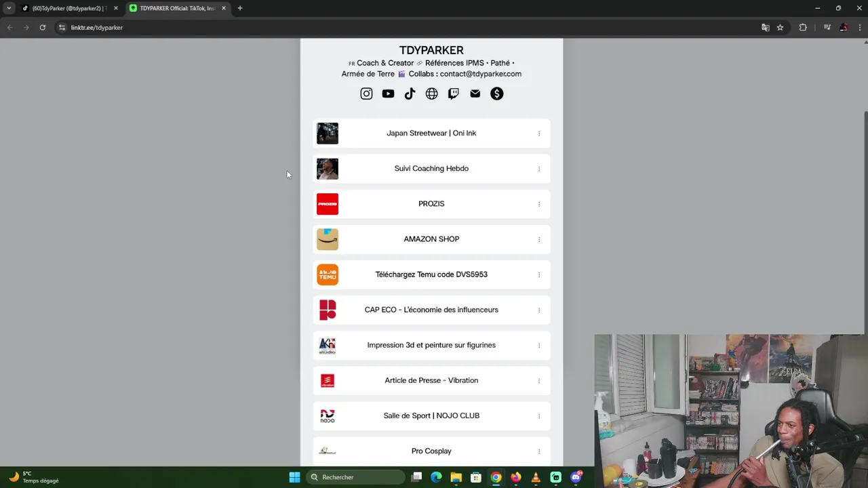Open options menu for Suivi Coaching Hebdo
Viewport: 868px width, 488px height.
pos(539,169)
